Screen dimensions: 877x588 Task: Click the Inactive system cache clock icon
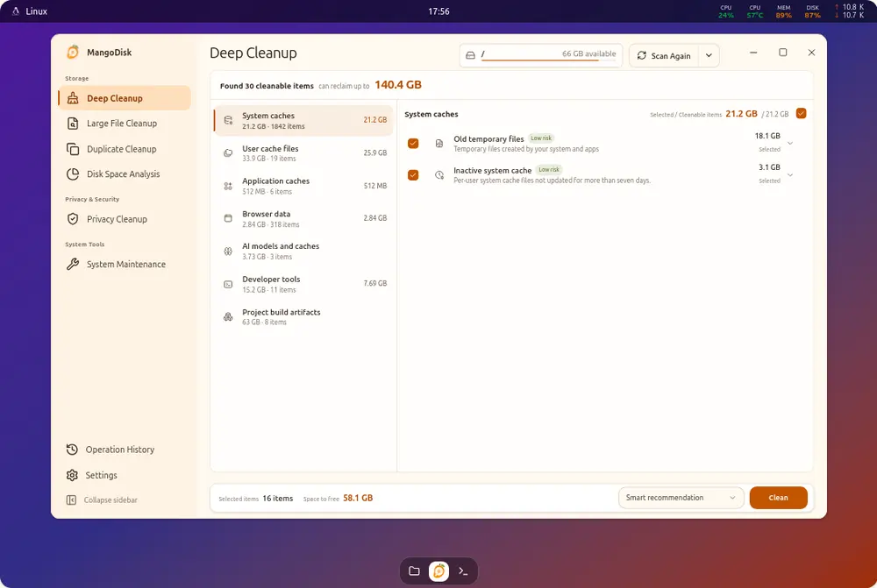[439, 175]
